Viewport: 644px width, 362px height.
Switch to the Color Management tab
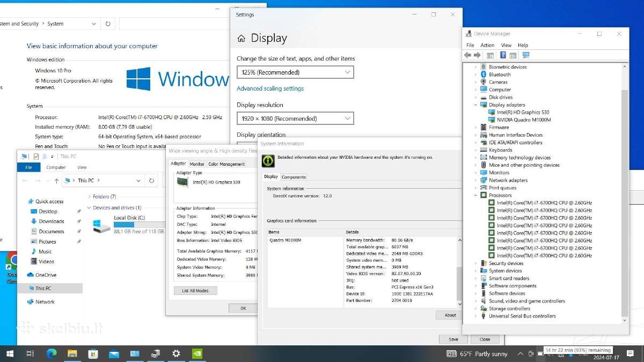(226, 164)
